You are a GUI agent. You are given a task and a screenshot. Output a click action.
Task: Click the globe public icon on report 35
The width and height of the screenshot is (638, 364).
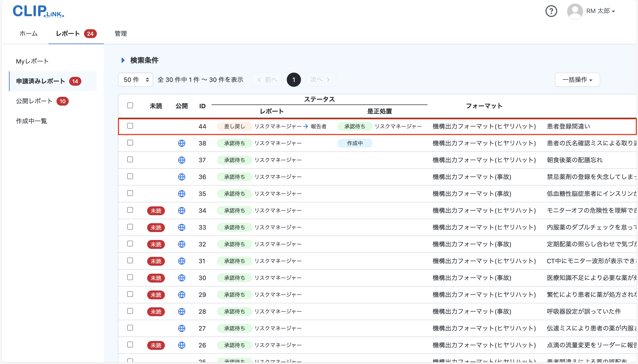(x=182, y=194)
